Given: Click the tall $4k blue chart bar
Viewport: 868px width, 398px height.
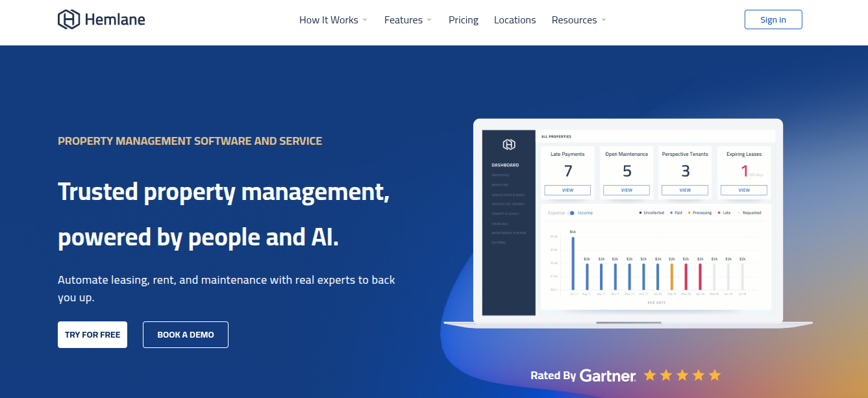Looking at the screenshot, I should (x=573, y=263).
